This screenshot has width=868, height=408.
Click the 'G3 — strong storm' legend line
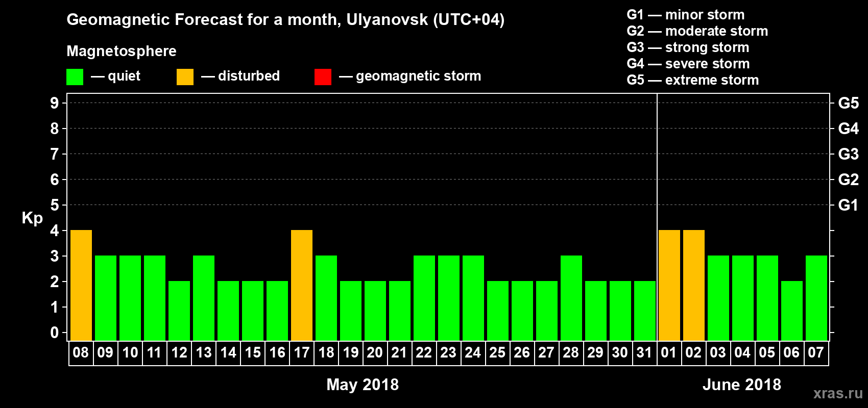tap(688, 47)
